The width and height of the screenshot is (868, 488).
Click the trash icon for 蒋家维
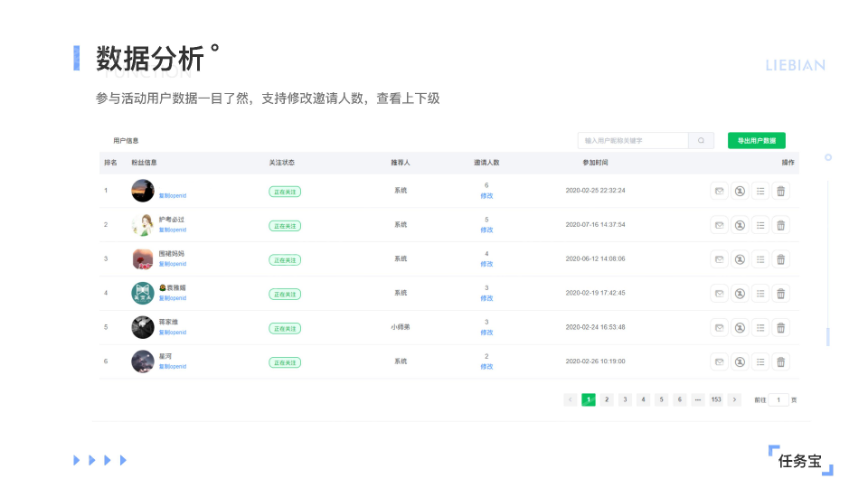click(x=781, y=328)
